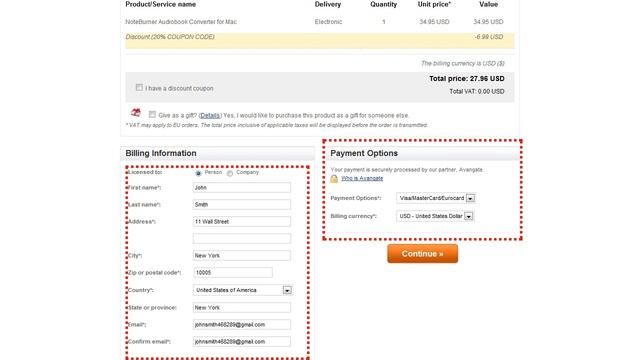The image size is (640, 360).
Task: Click the 'Unit price*' column header
Action: (x=434, y=4)
